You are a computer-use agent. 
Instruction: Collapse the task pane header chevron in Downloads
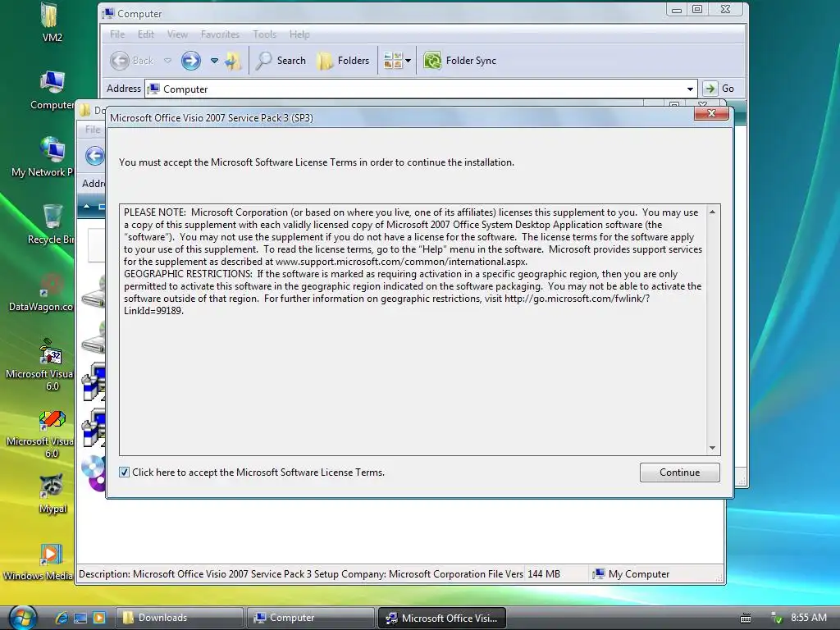click(87, 206)
